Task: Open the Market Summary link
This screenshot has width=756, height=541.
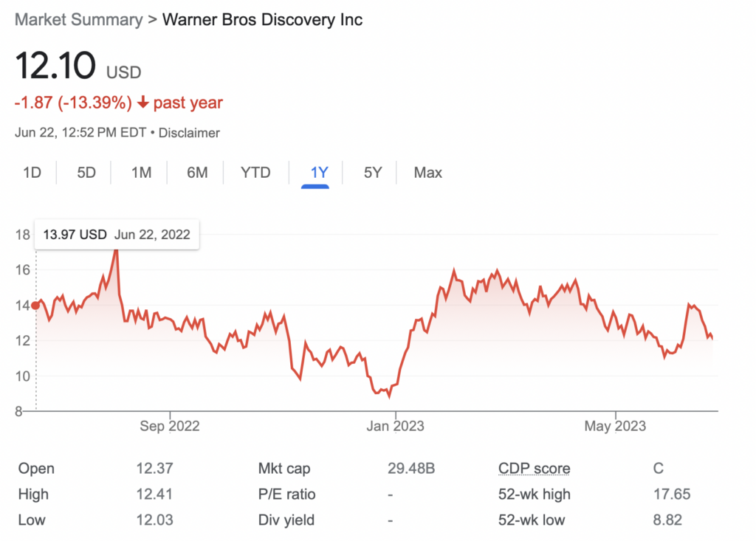Action: click(x=78, y=20)
